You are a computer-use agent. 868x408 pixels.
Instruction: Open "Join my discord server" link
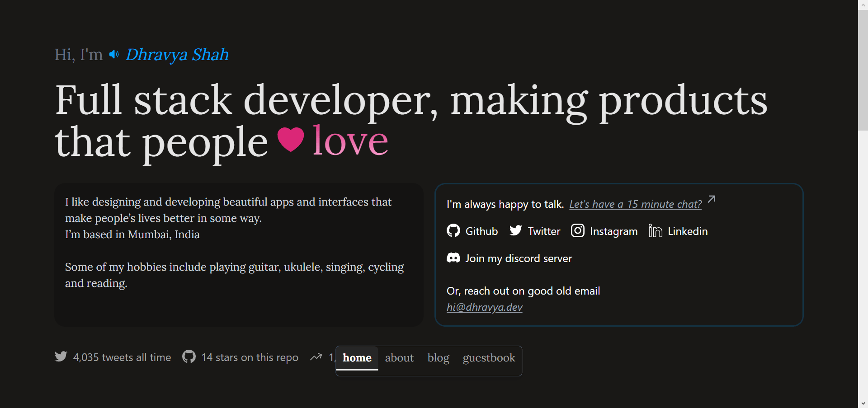click(519, 258)
